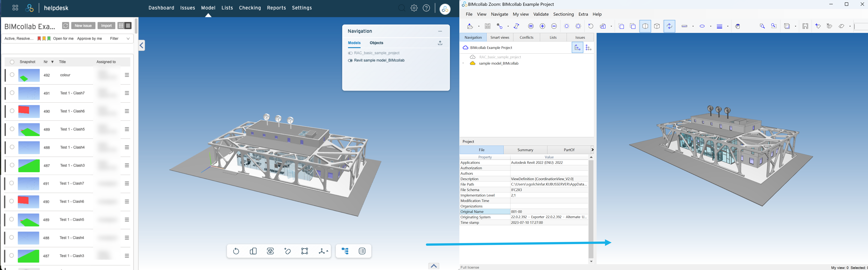Click the upload icon in Navigation panel
The width and height of the screenshot is (868, 270).
(440, 43)
